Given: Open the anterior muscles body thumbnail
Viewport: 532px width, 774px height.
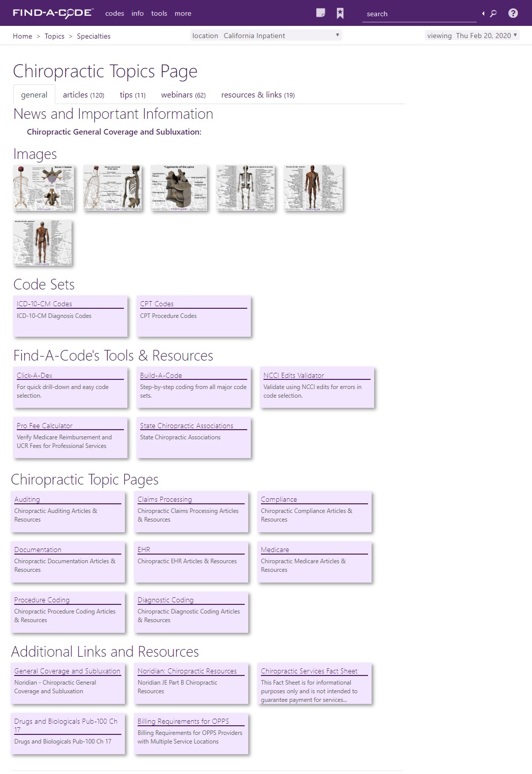Looking at the screenshot, I should [313, 188].
